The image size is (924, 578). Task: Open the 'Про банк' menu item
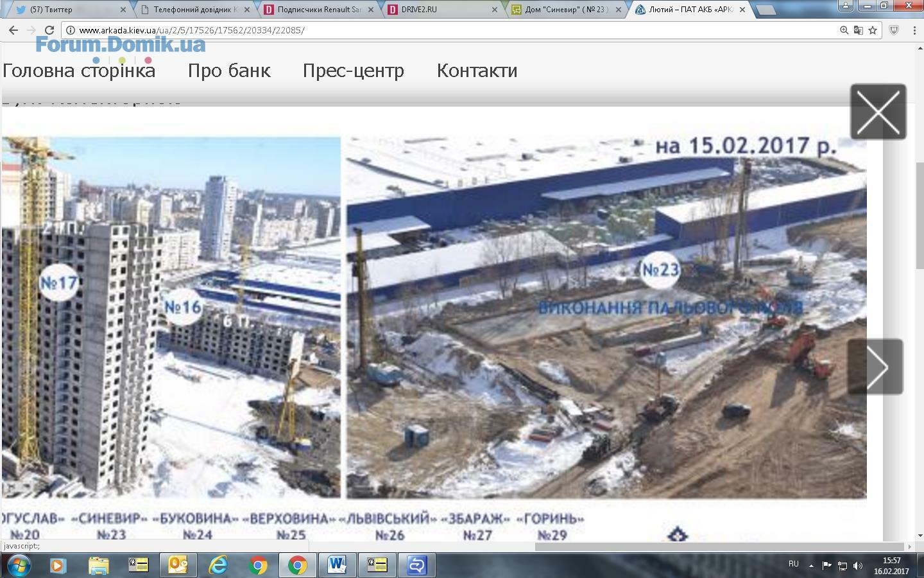point(229,71)
